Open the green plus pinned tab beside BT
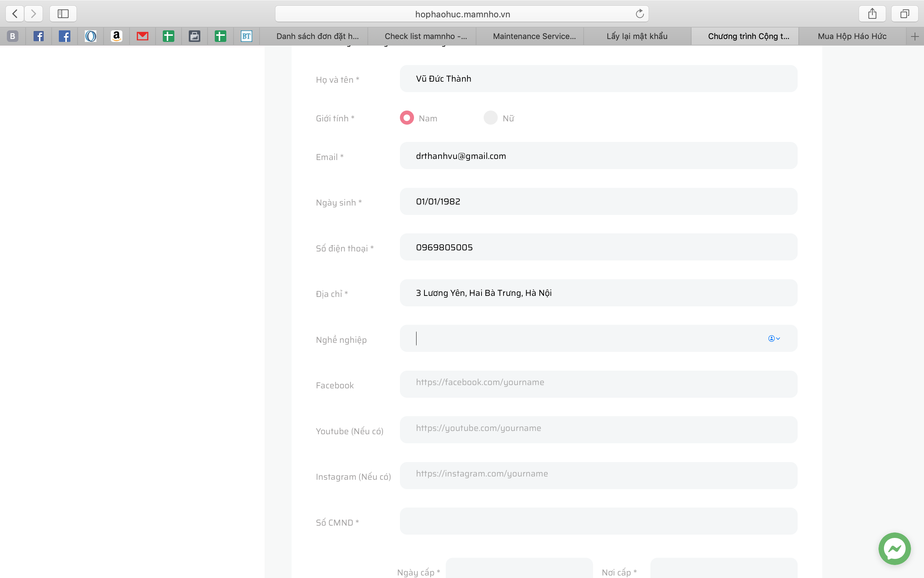924x578 pixels. [220, 36]
